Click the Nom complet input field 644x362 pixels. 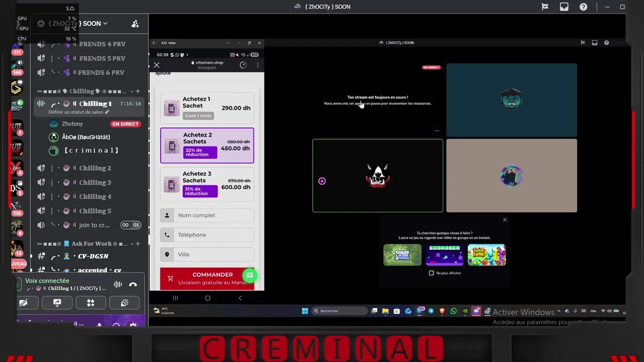coord(207,215)
